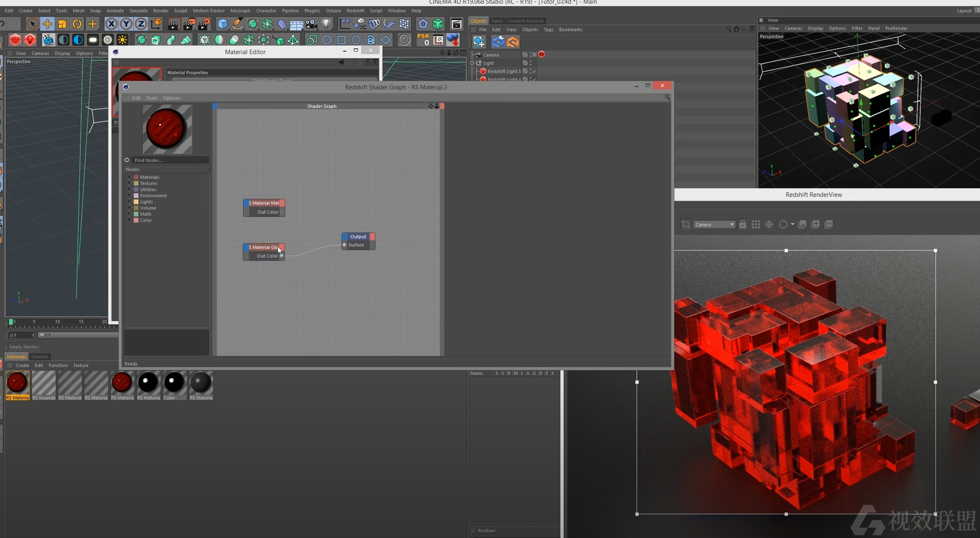Add a Floor object icon

point(297,24)
